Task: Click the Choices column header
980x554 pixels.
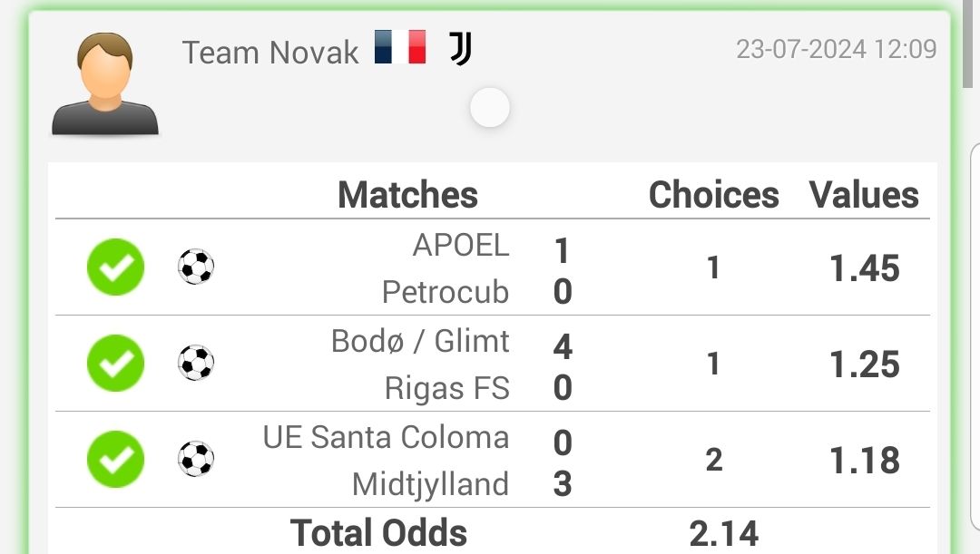Action: 714,195
